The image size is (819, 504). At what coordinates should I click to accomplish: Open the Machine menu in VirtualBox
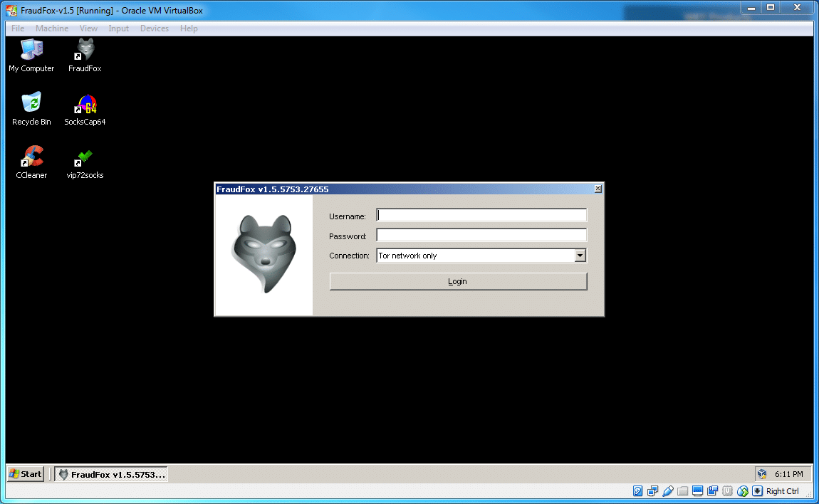[52, 28]
